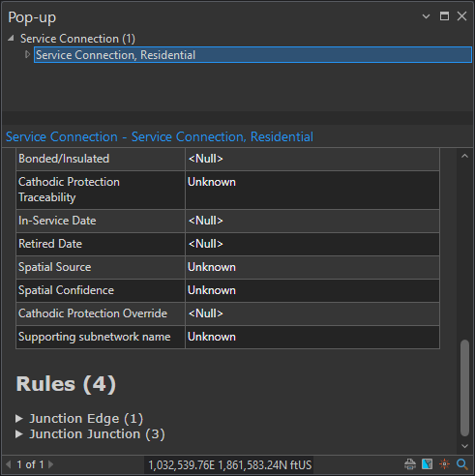475x476 pixels.
Task: Click the scroll up arrow of attributes
Action: click(464, 156)
